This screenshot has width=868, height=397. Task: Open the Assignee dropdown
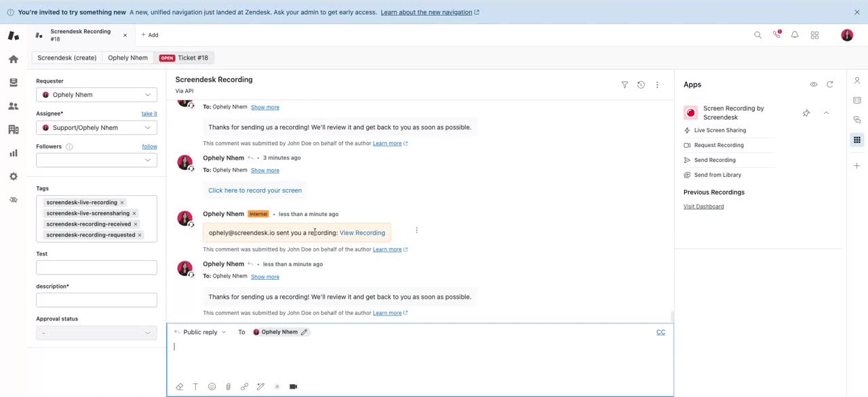[96, 127]
